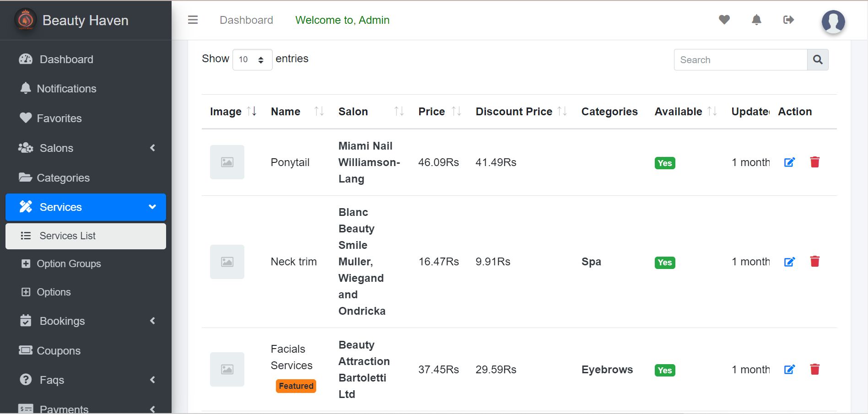This screenshot has width=868, height=414.
Task: Delete the Neck trim service
Action: tap(814, 262)
